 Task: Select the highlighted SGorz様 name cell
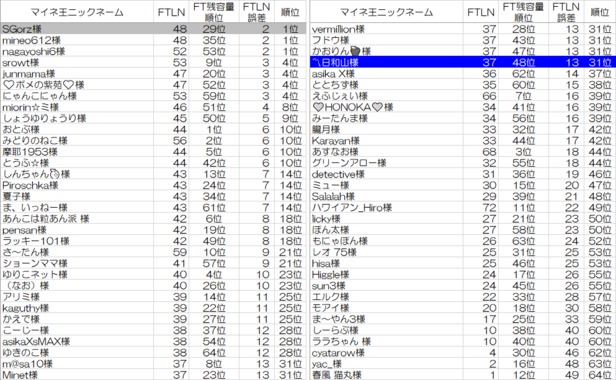(77, 29)
